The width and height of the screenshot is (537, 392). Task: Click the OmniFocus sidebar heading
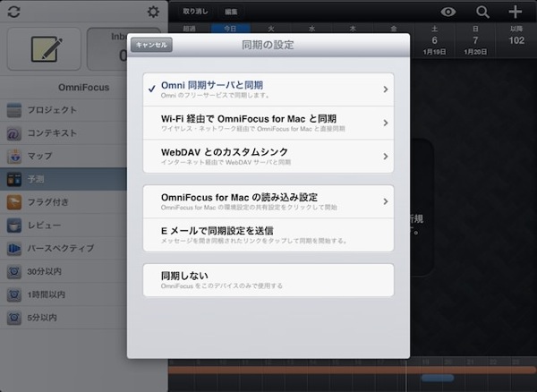[83, 88]
